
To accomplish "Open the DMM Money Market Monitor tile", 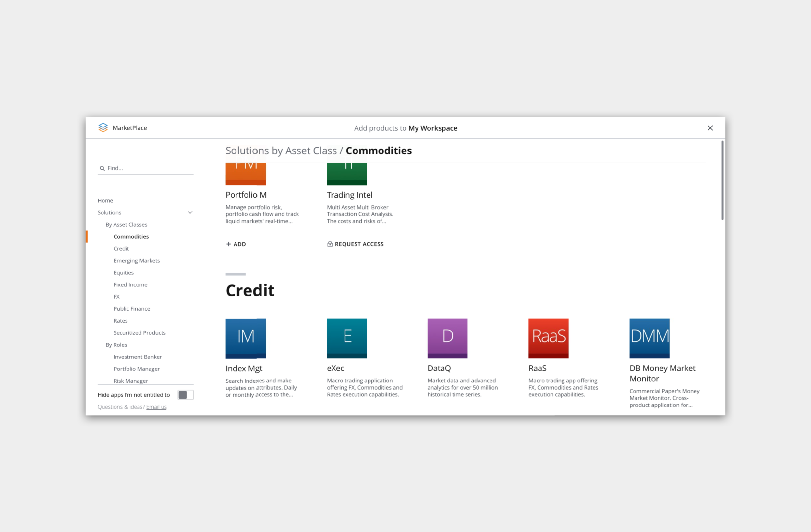I will tap(649, 338).
